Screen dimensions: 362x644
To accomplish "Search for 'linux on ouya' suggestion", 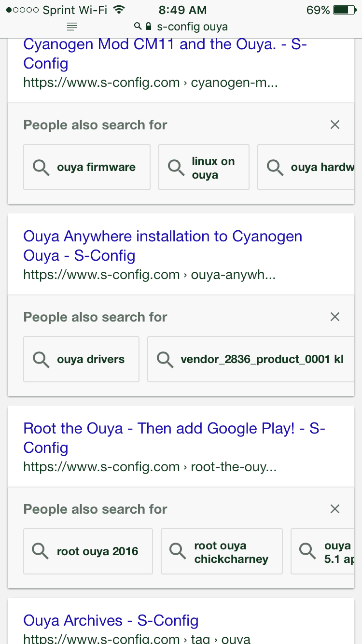I will tap(204, 167).
